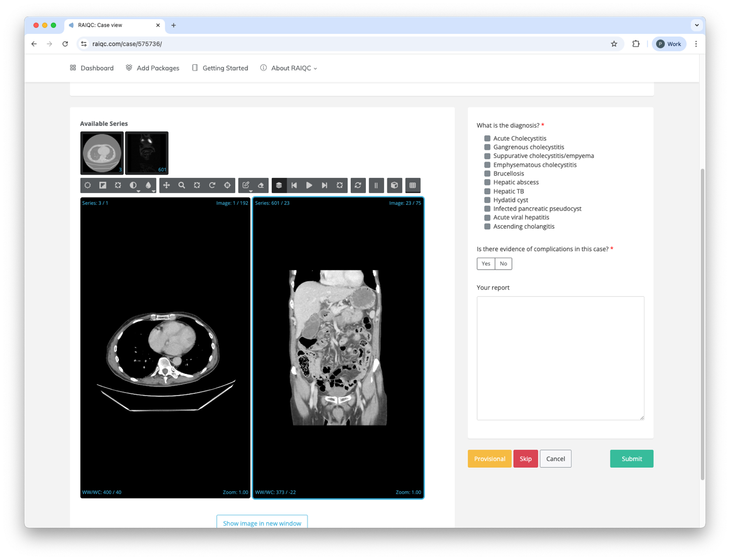Click the crosshair localizer tool icon
Screen dimensions: 730x560
pos(227,185)
